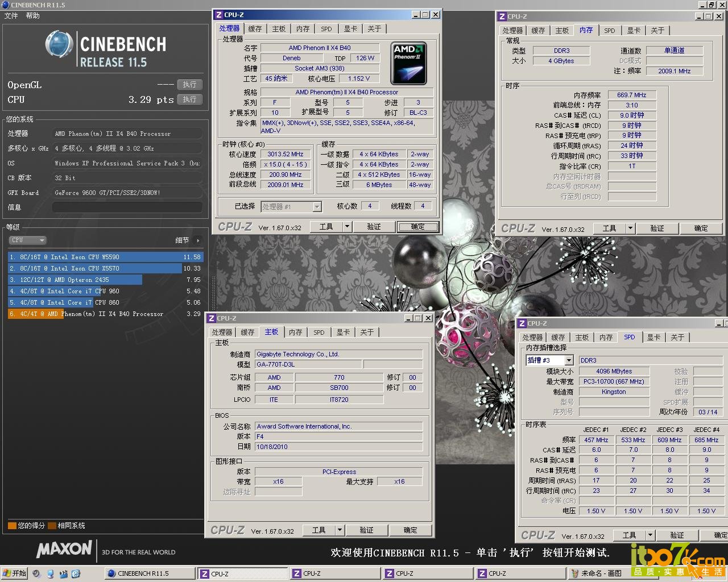Click the 工具 button in the SPD window
This screenshot has width=728, height=582.
click(630, 535)
